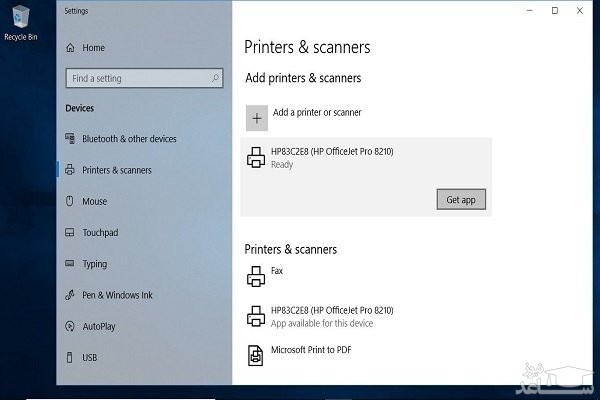Open the Typing settings section
The image size is (600, 400).
95,264
